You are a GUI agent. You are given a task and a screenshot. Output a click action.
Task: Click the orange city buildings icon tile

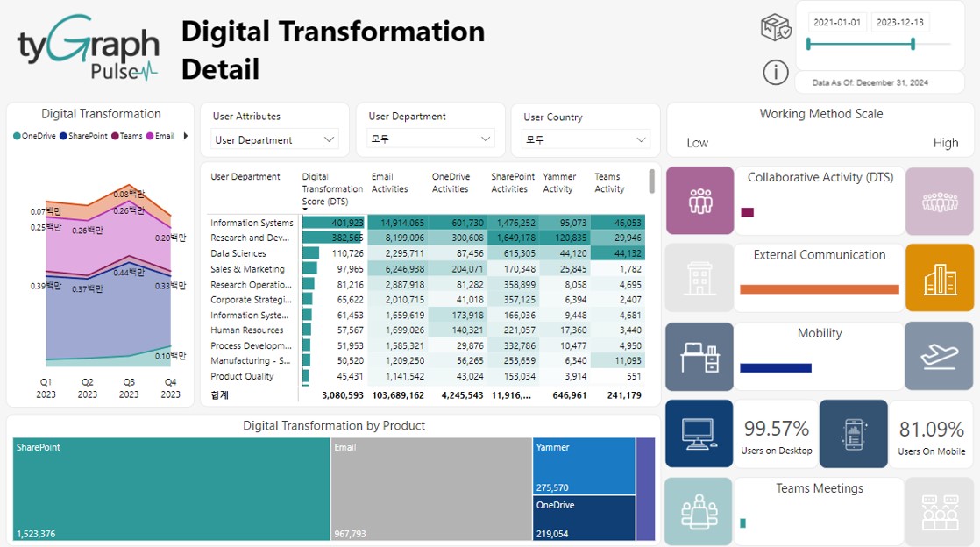[x=940, y=278]
